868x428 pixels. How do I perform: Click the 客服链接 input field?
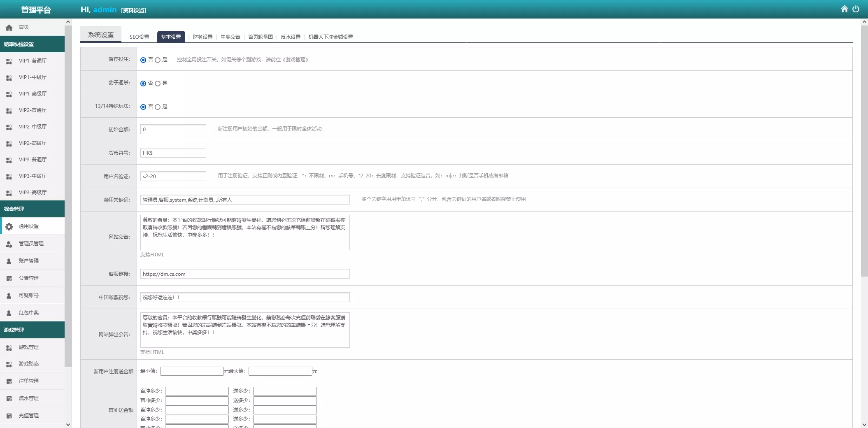pos(244,274)
